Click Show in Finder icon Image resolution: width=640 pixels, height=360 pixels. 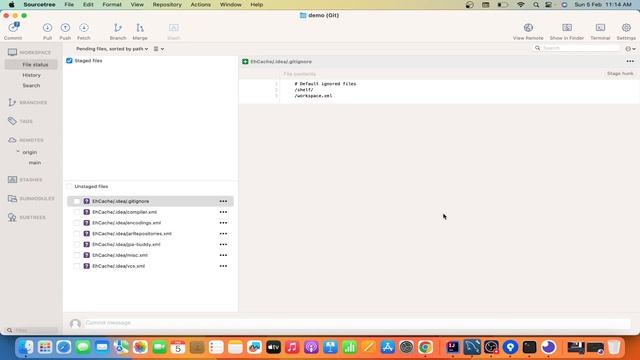[567, 28]
